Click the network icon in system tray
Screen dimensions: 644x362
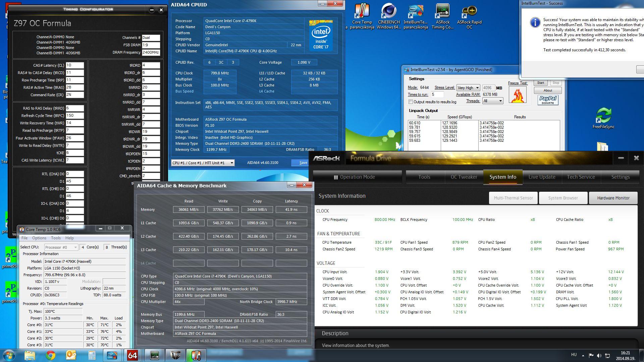(x=607, y=355)
